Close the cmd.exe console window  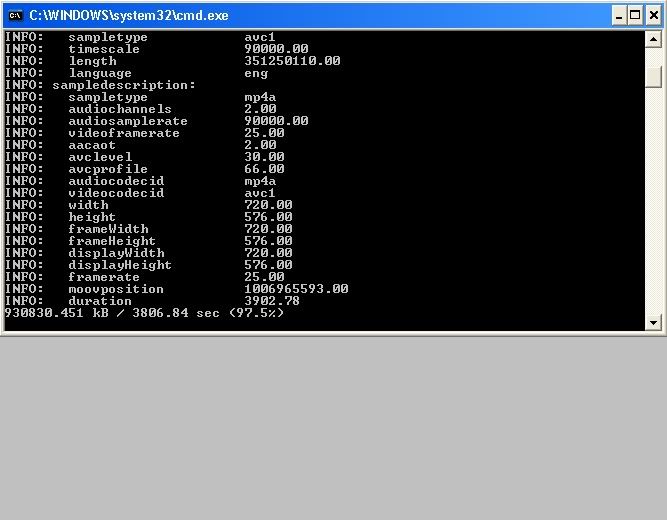point(652,15)
